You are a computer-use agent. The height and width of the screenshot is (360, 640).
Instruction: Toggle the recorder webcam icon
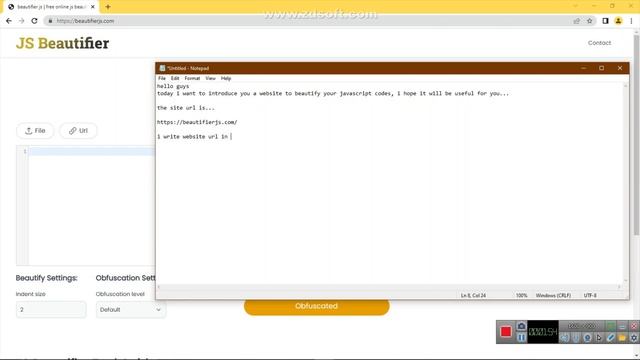pyautogui.click(x=587, y=338)
